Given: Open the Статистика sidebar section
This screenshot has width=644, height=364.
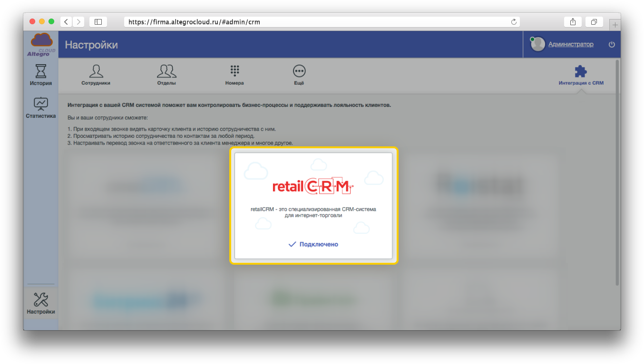Looking at the screenshot, I should 40,108.
